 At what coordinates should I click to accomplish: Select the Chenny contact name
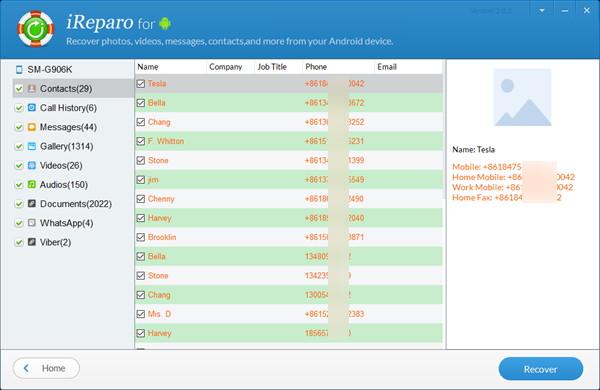coord(161,199)
